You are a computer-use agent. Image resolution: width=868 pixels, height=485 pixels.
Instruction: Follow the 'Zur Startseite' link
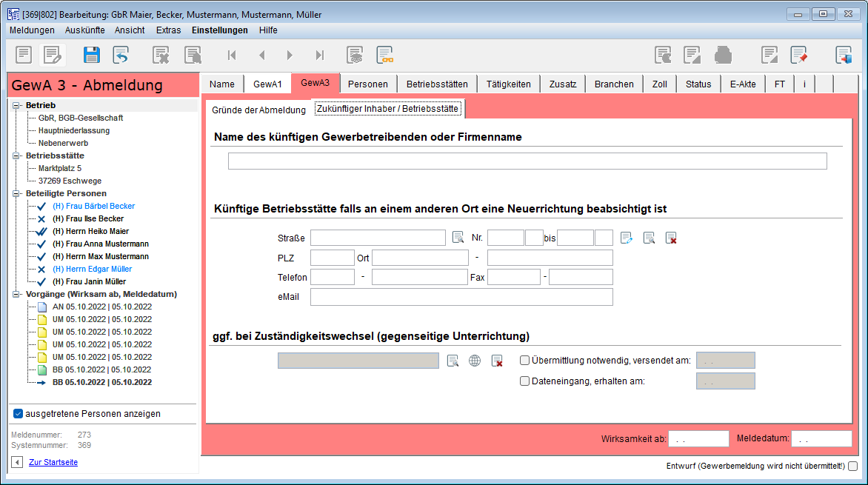[53, 462]
